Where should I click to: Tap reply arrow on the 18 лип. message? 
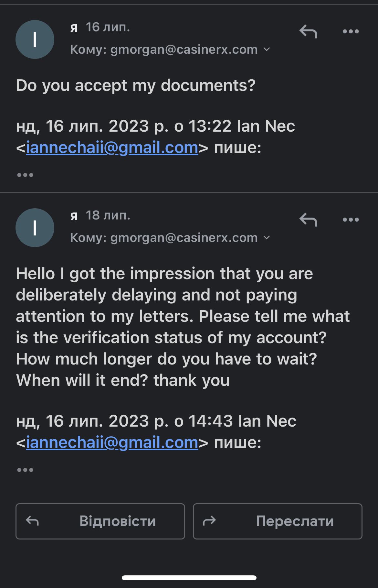(308, 220)
